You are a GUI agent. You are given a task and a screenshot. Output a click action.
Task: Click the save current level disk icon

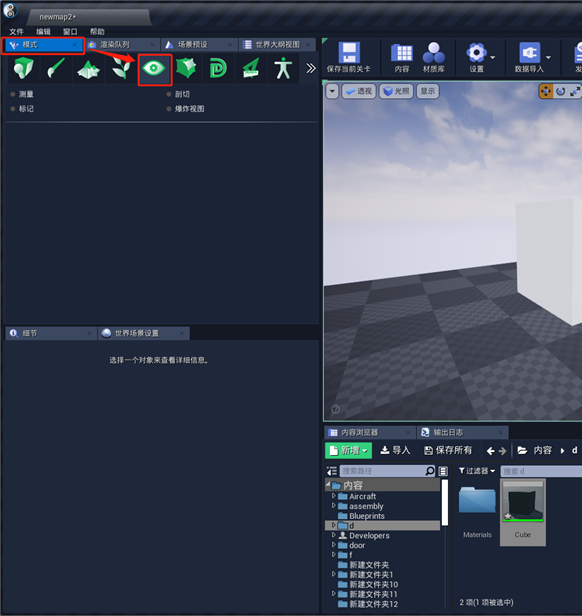click(x=349, y=53)
